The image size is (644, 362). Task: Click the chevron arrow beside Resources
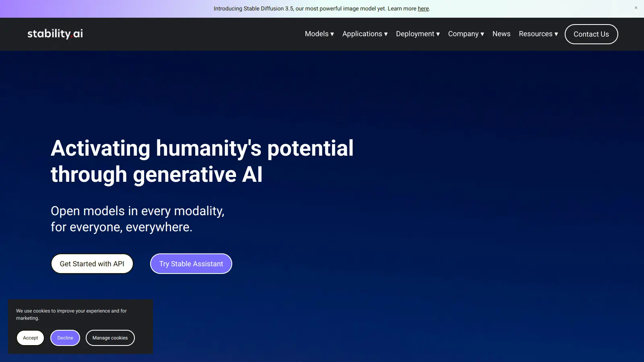coord(556,34)
